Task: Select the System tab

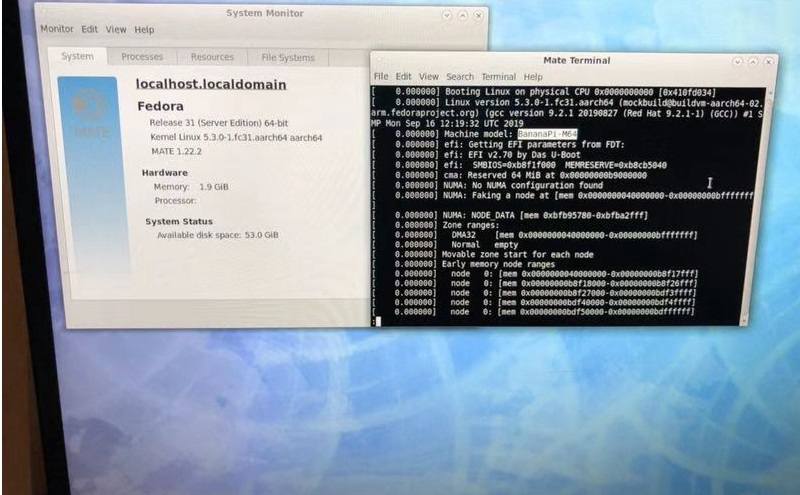Action: point(78,56)
